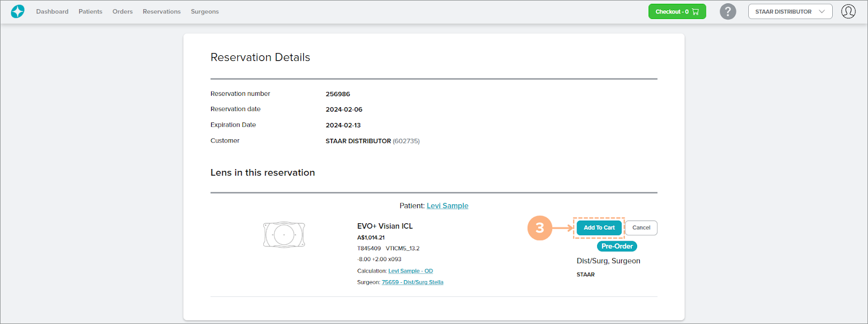Open the help question mark icon
This screenshot has height=324, width=868.
(x=728, y=11)
